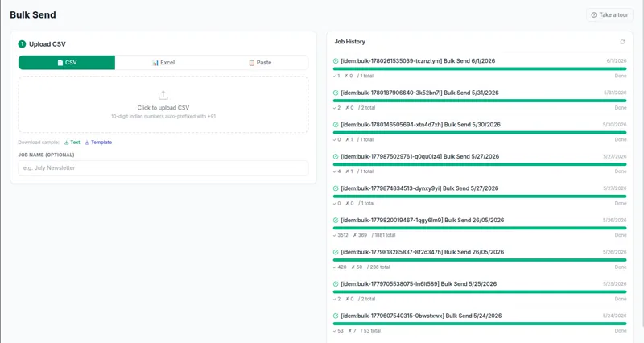Screen dimensions: 644x343
Task: Open job idem:bulk-1780187906640-3k52bn7l title
Action: click(419, 93)
